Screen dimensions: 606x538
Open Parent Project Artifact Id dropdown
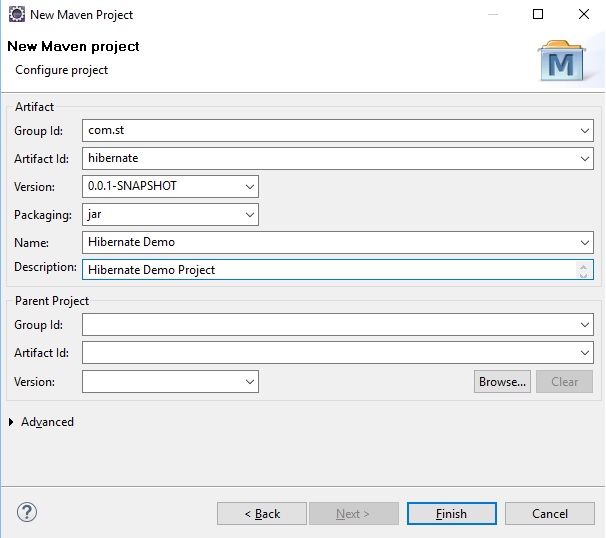[585, 352]
